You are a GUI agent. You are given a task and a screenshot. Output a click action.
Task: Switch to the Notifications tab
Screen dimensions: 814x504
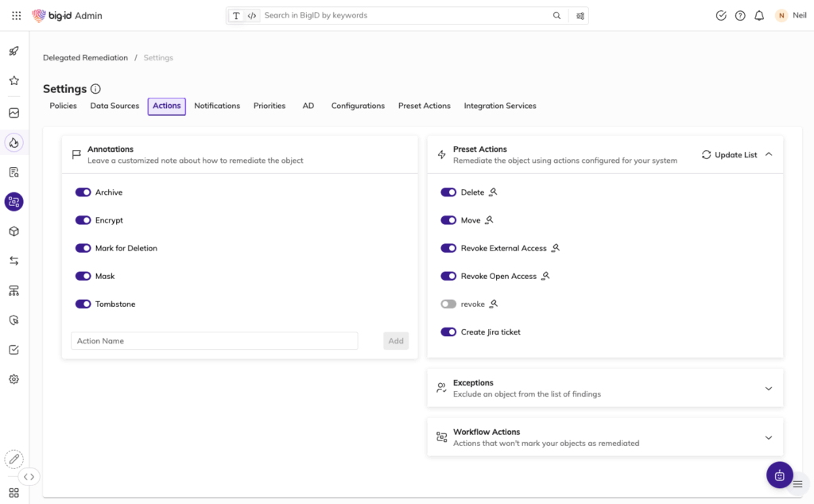(x=217, y=106)
